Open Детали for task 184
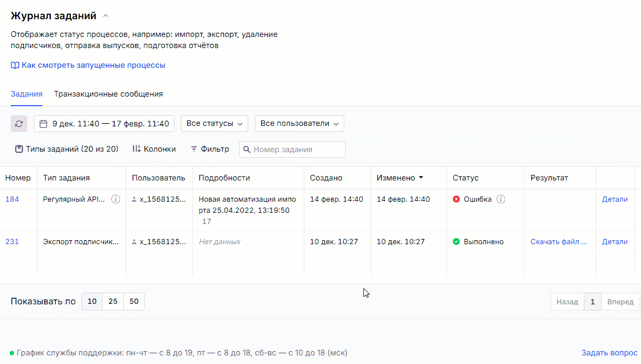The height and width of the screenshot is (364, 641). (x=615, y=199)
